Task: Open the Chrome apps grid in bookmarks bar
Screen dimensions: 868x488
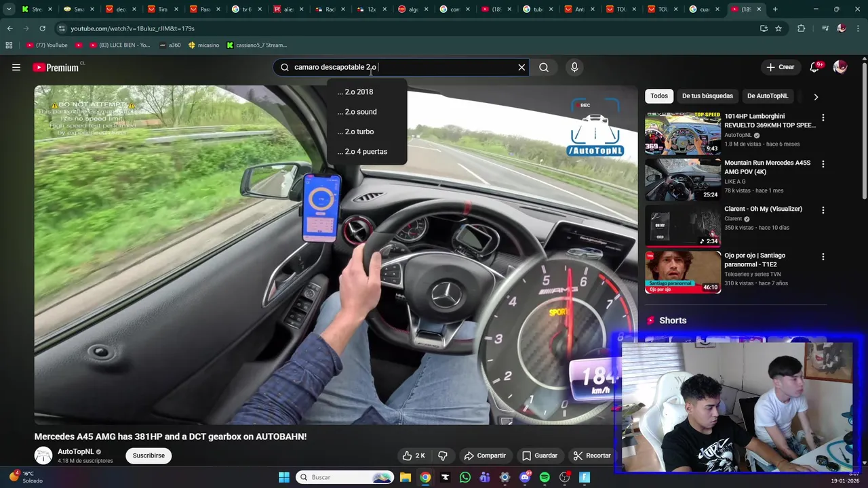Action: click(9, 45)
